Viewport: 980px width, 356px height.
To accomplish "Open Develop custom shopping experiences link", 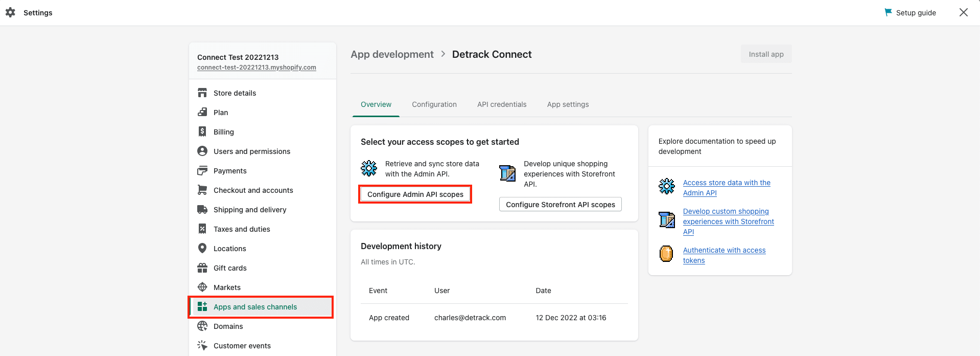I will [729, 221].
